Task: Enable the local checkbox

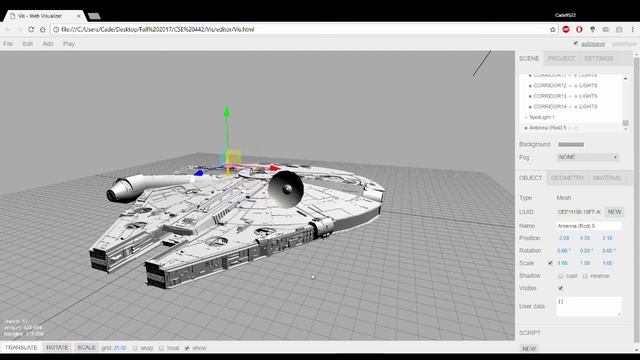Action: [161, 348]
